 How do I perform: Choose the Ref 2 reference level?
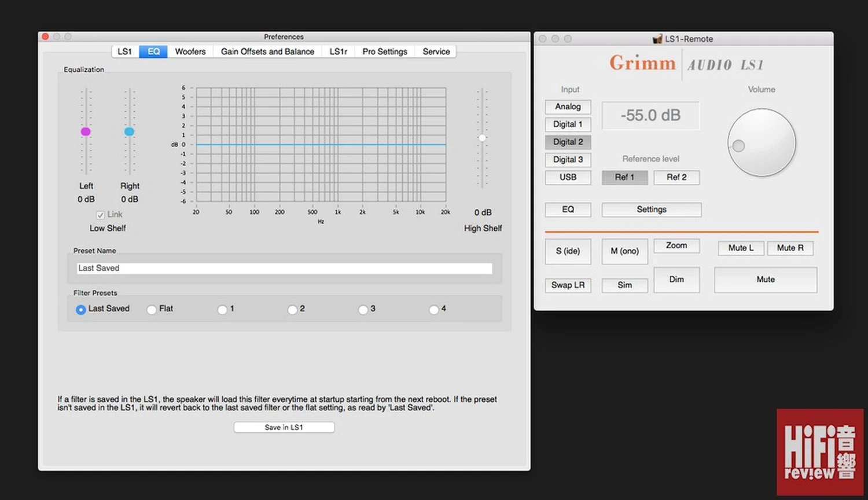[x=676, y=177]
